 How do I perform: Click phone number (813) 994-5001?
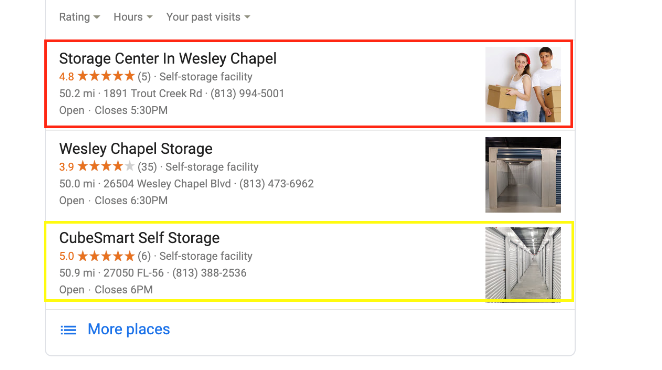coord(247,93)
